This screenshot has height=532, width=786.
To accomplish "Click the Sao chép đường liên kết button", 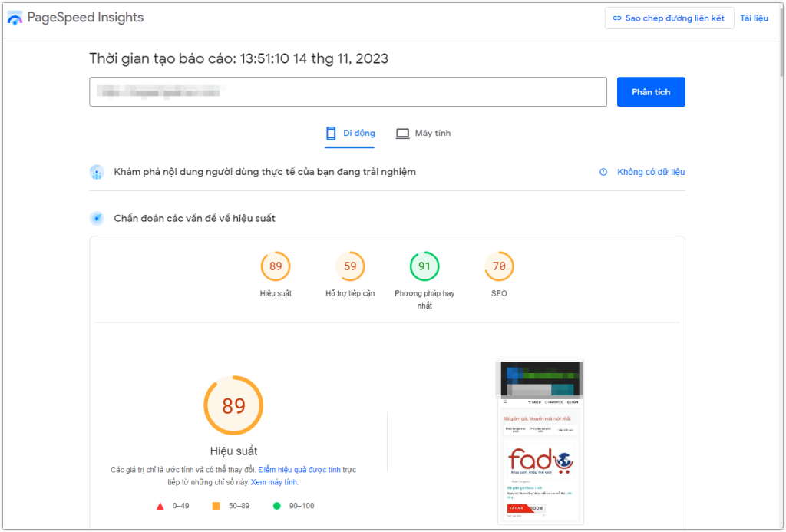I will coord(669,18).
